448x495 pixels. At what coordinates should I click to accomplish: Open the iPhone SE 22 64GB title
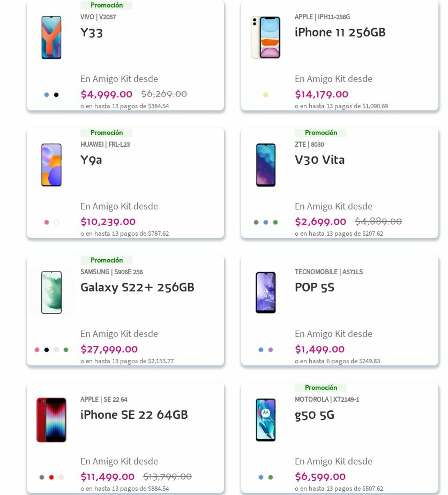[x=134, y=415]
